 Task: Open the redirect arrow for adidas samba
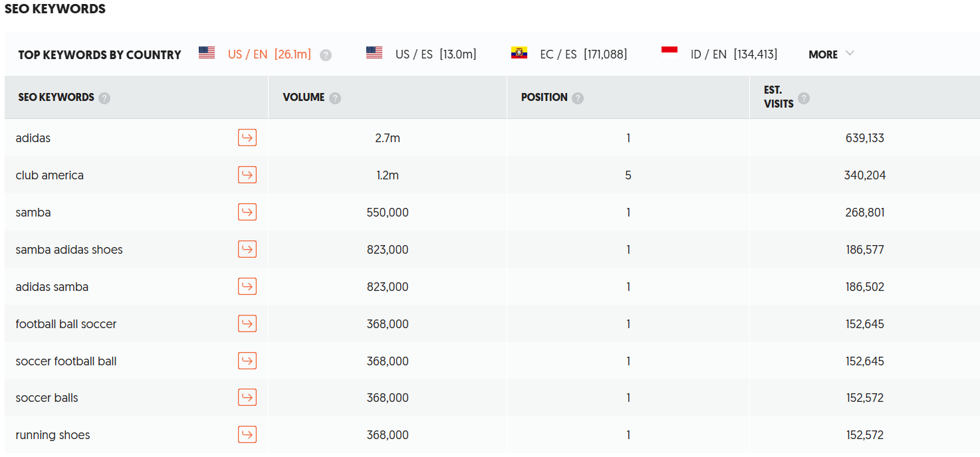247,286
